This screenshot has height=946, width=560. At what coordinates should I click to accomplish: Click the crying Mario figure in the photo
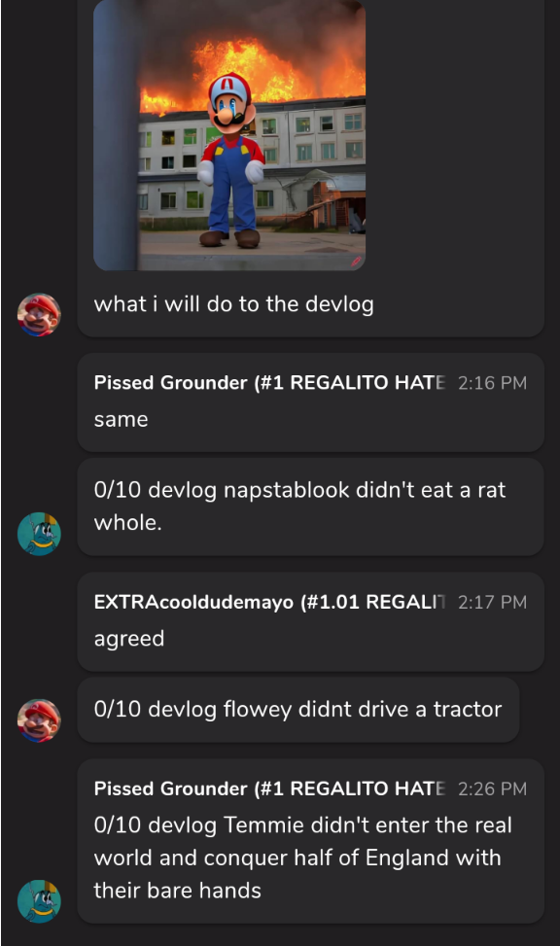tap(230, 159)
